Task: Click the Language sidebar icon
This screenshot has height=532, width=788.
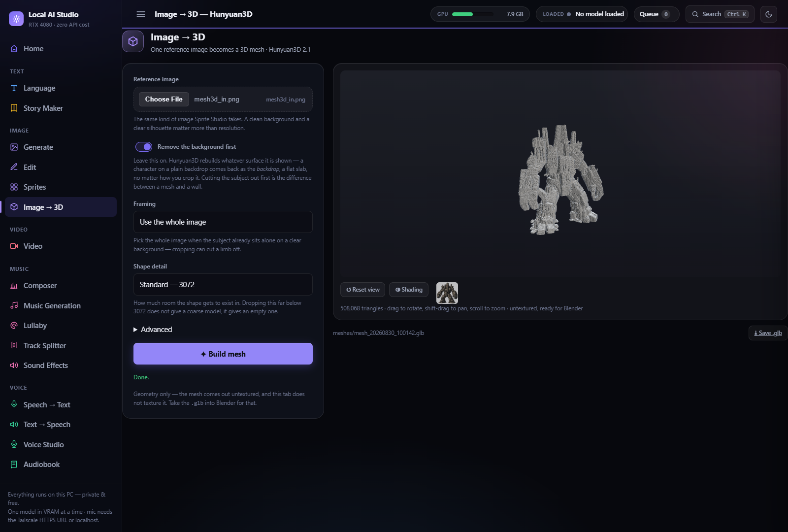Action: pos(14,88)
